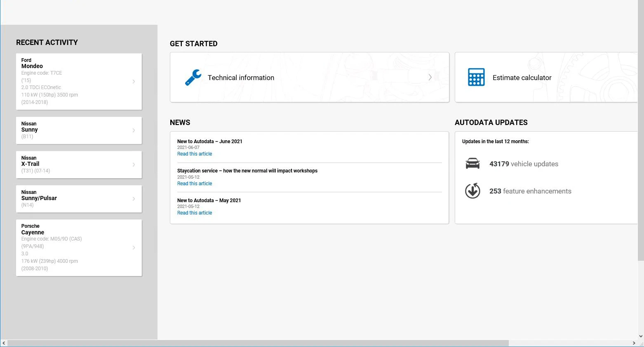Open Nissan X-Trail chevron arrow
Image resolution: width=644 pixels, height=347 pixels.
point(134,165)
